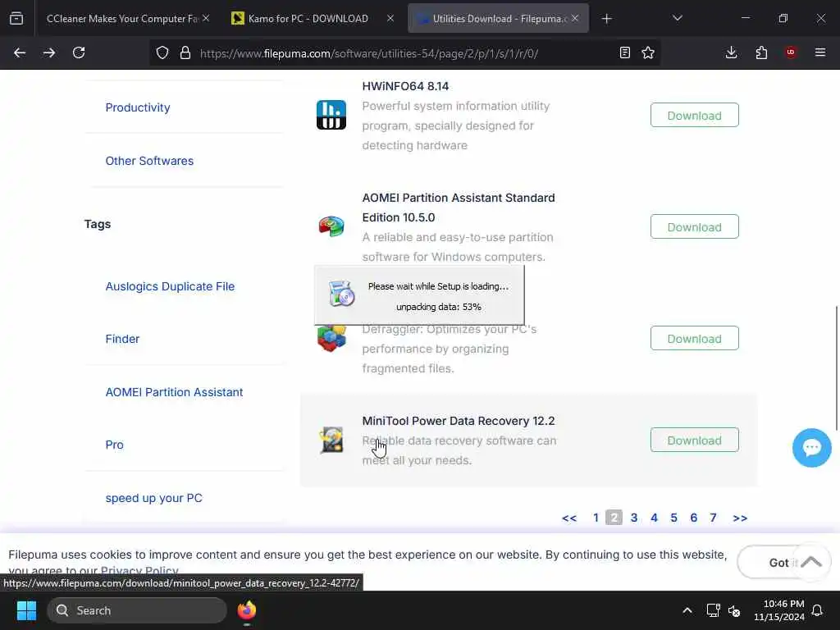Screen dimensions: 840x630
Task: Open the clock and date in taskbar
Action: click(x=779, y=610)
